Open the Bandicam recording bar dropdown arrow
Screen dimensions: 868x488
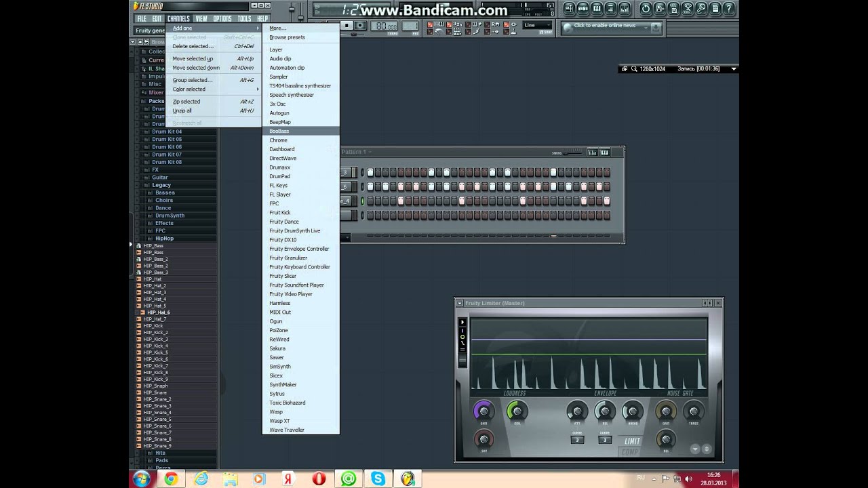[733, 68]
